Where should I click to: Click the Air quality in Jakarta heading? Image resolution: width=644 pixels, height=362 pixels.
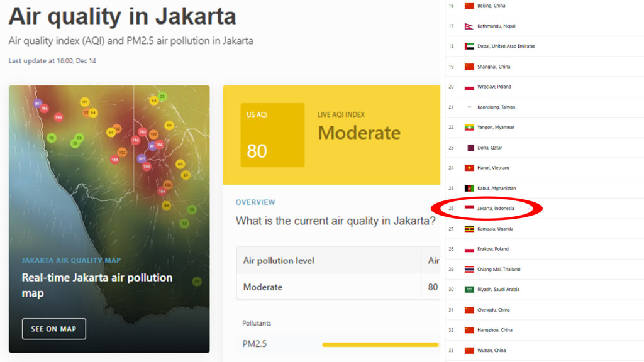pos(123,17)
